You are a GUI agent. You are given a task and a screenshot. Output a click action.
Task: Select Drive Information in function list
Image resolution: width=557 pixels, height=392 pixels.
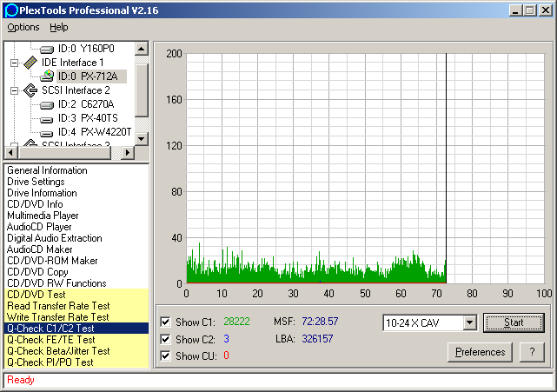pos(42,193)
